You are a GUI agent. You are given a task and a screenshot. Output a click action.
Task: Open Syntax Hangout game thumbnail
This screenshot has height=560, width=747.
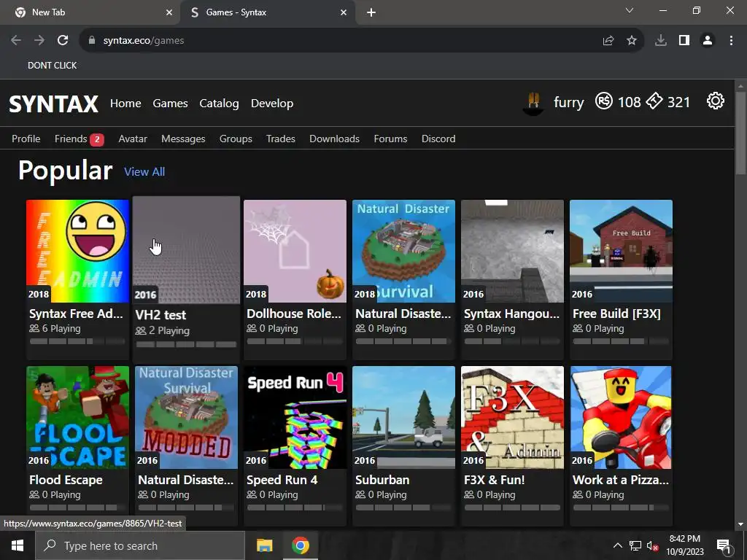[x=512, y=251]
